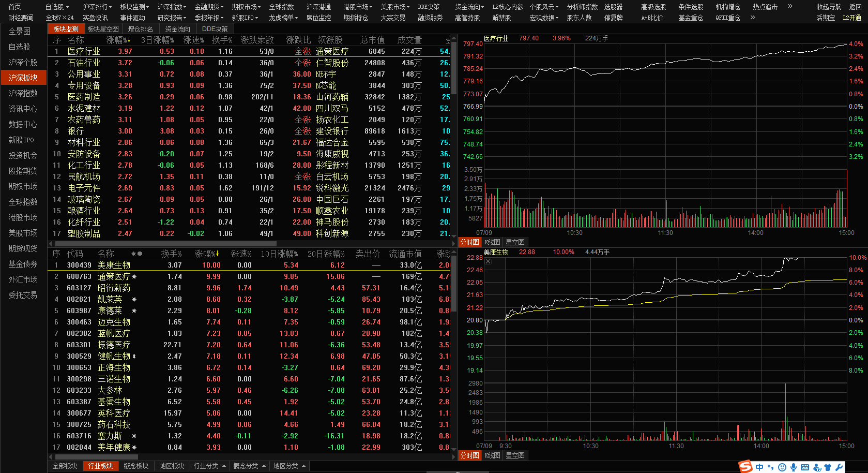Screen dimensions: 868x473
Task: Open the emoji smiley panel icon
Action: (782, 467)
